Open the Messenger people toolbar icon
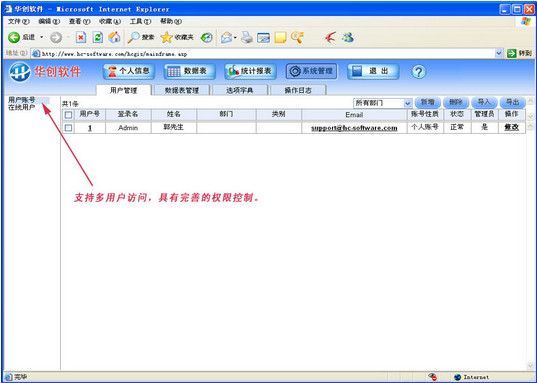 coord(347,37)
